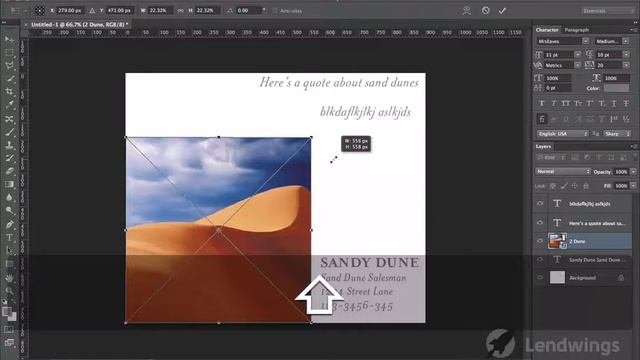Open the Essentials workspace switcher

coord(607,11)
